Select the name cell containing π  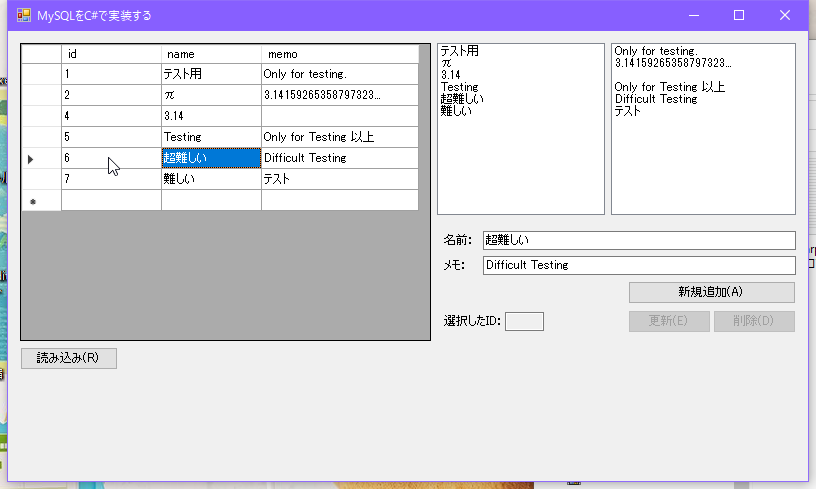click(x=211, y=95)
